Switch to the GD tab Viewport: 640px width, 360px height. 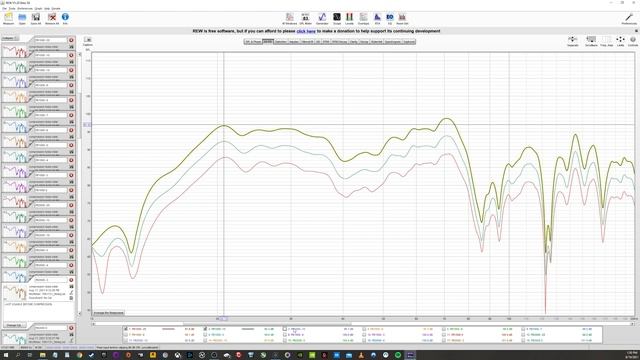(x=318, y=42)
